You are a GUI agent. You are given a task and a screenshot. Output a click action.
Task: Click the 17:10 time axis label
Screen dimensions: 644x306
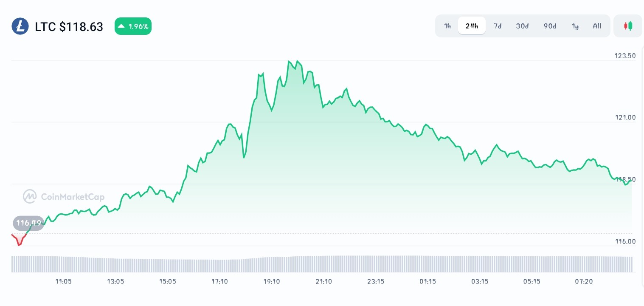click(219, 281)
